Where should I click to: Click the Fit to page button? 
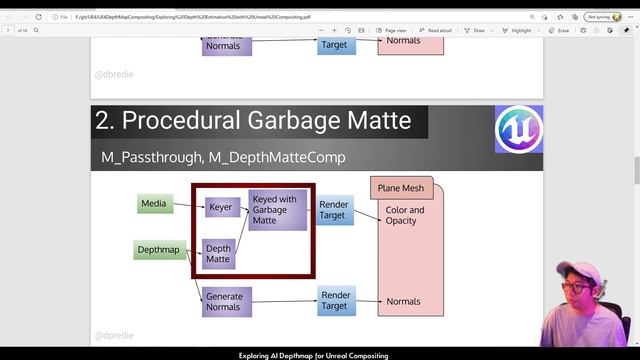click(361, 30)
